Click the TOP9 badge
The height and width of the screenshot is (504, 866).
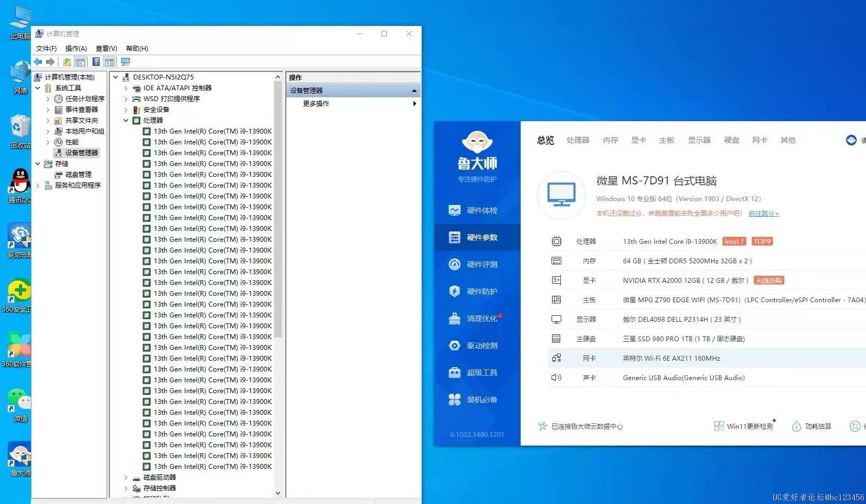tap(762, 241)
